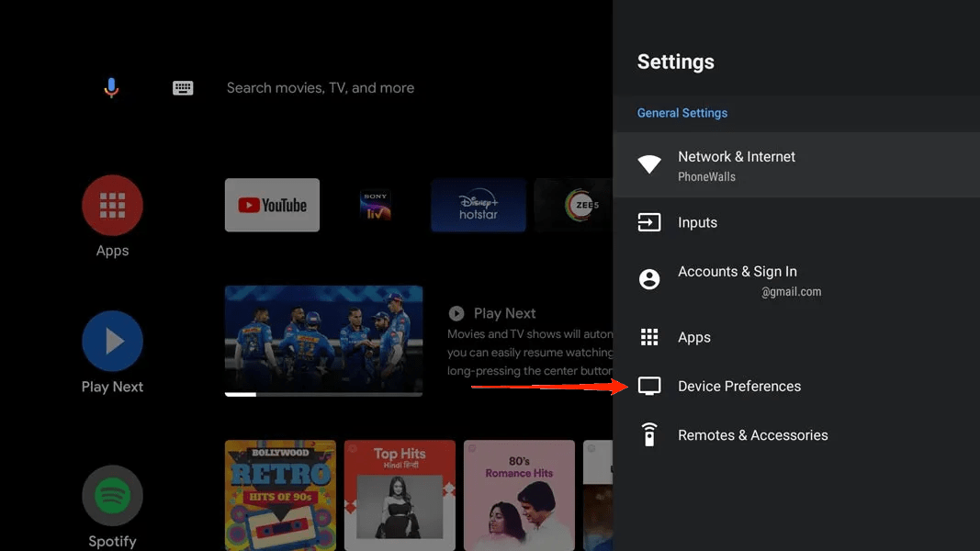The height and width of the screenshot is (551, 980).
Task: Activate the voice search microphone icon
Action: pyautogui.click(x=111, y=88)
